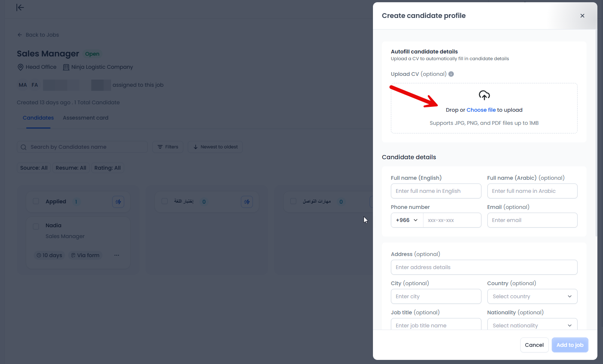Open Nadia card three-dots menu

point(117,255)
